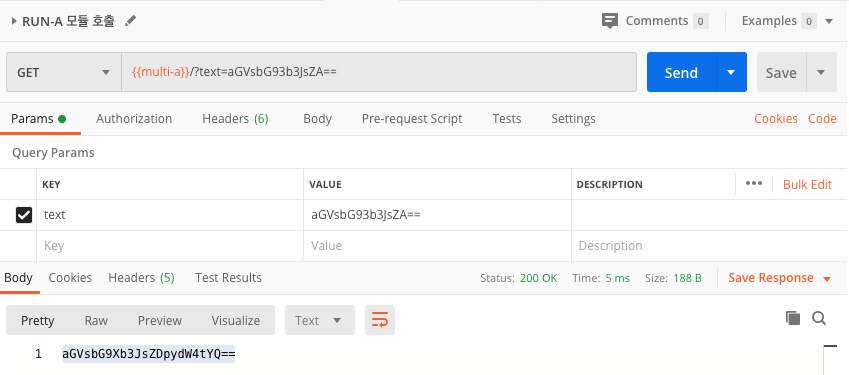Image resolution: width=849 pixels, height=375 pixels.
Task: Open the Comments speech-bubble icon
Action: coord(610,21)
